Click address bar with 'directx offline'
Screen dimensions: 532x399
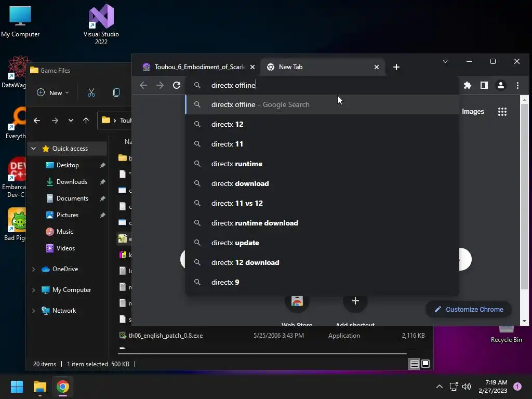(322, 85)
